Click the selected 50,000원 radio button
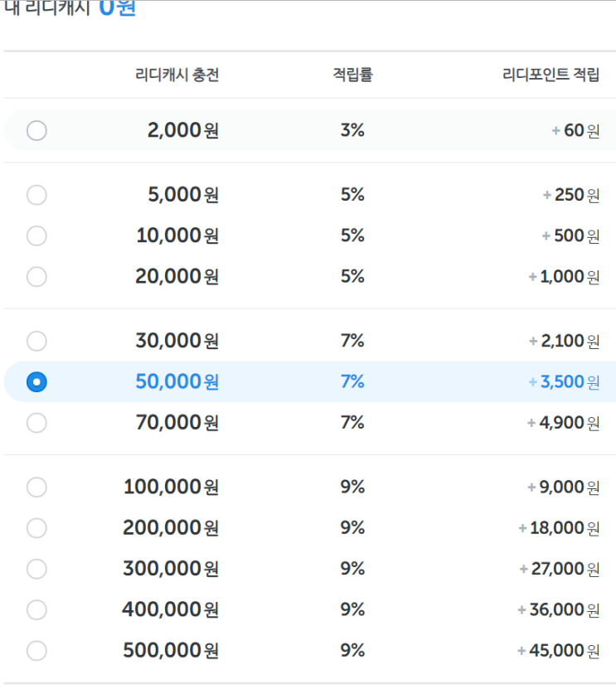This screenshot has height=689, width=616. coord(36,381)
